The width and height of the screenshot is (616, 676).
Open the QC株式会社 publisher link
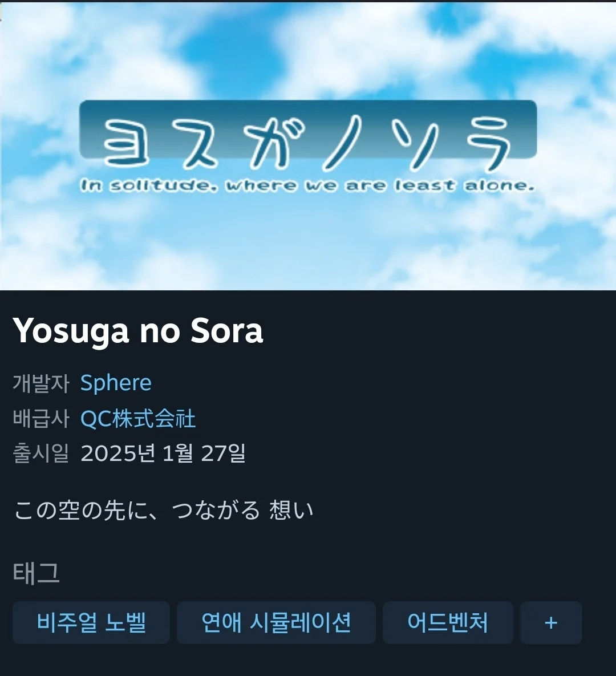pos(138,418)
